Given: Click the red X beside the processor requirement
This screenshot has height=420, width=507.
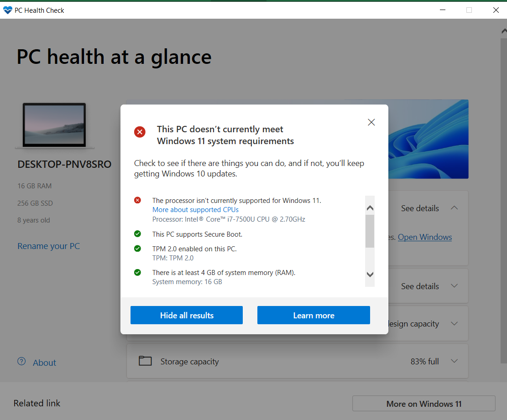Looking at the screenshot, I should [138, 200].
